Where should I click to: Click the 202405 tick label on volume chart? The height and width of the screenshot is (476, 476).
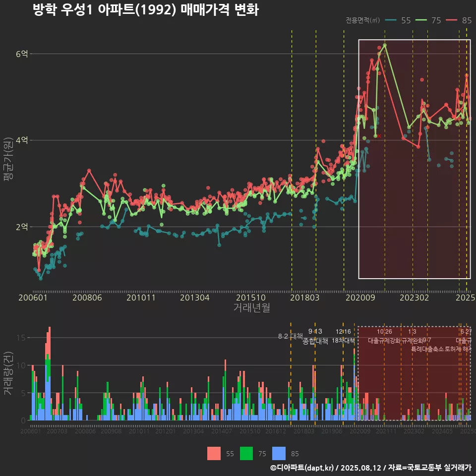point(442,431)
